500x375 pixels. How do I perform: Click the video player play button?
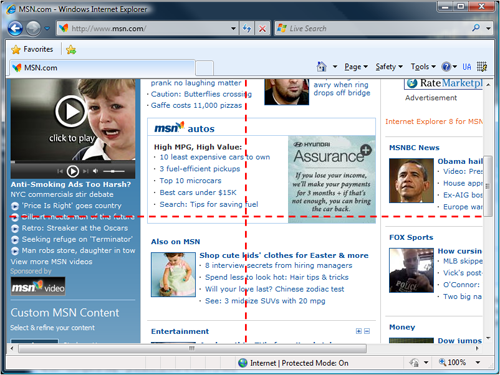point(73,171)
